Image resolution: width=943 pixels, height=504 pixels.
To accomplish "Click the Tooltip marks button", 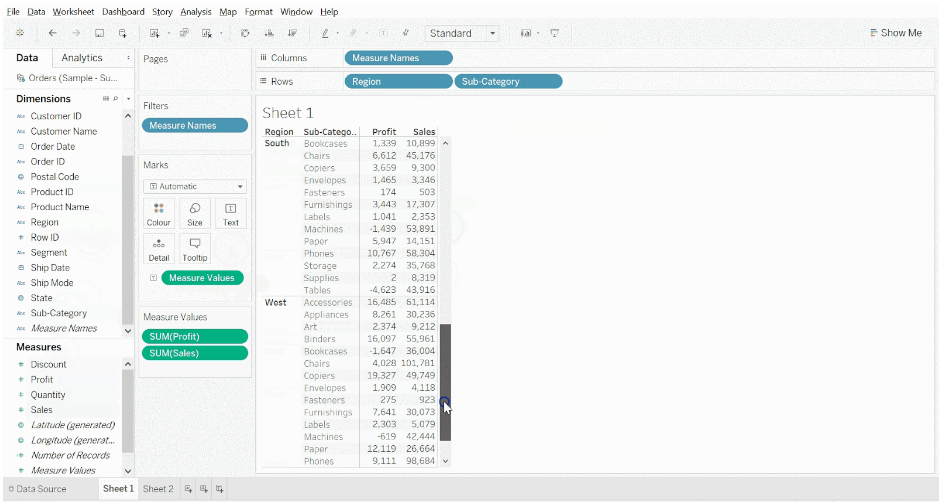I will click(x=195, y=249).
